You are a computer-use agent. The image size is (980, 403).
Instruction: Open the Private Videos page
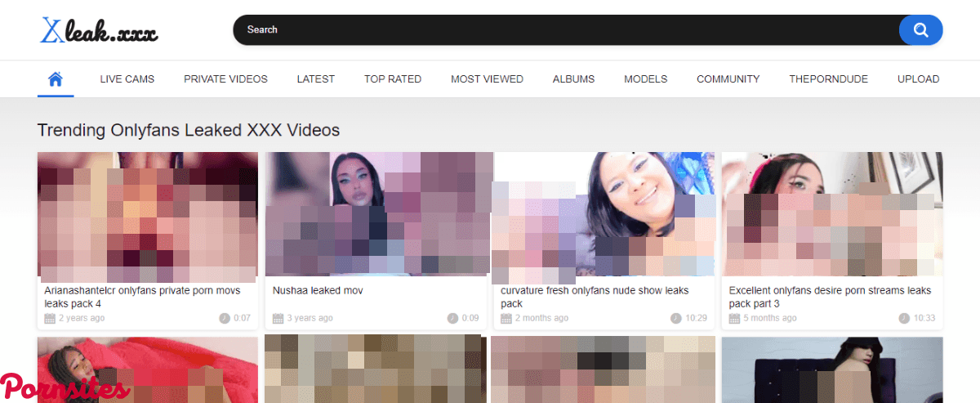(x=225, y=79)
